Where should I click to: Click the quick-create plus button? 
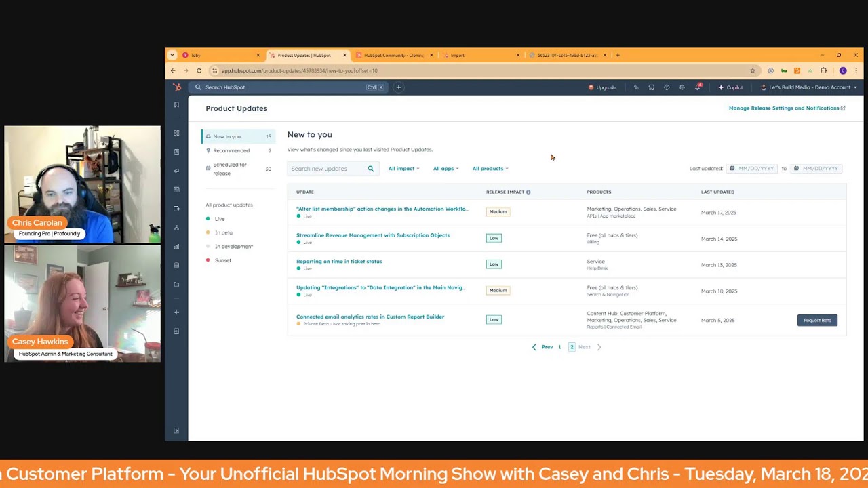(399, 87)
